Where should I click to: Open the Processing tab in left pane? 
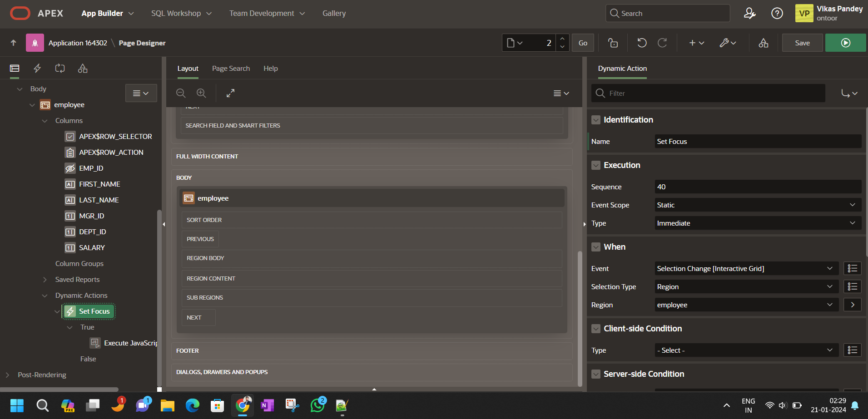[60, 69]
